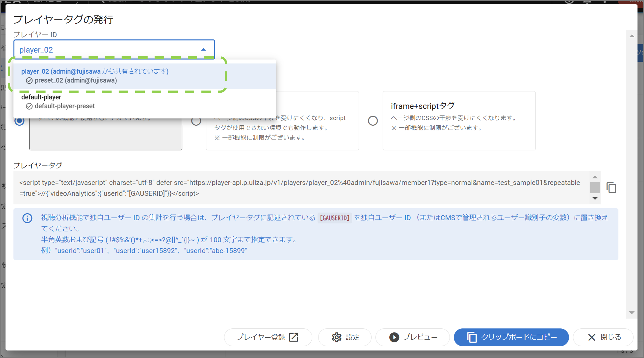
Task: Select player_02 shared option in dropdown
Action: pyautogui.click(x=145, y=76)
